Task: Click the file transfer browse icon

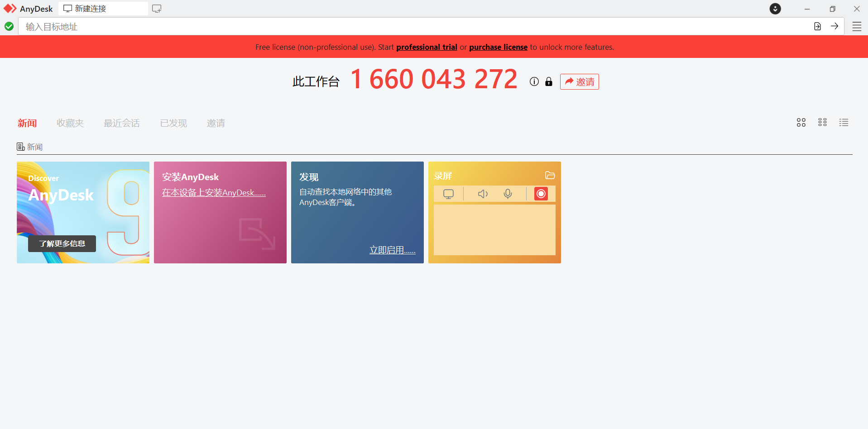Action: [817, 26]
